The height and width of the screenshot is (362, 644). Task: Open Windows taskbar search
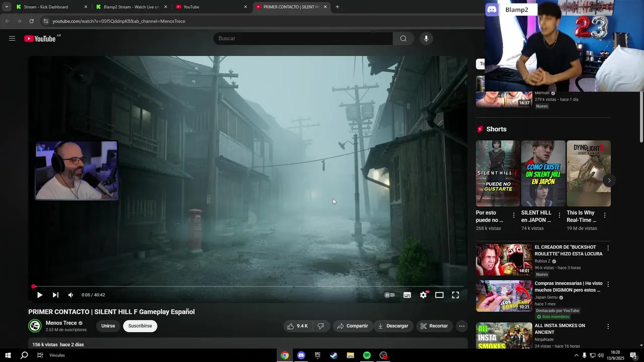coord(24,355)
